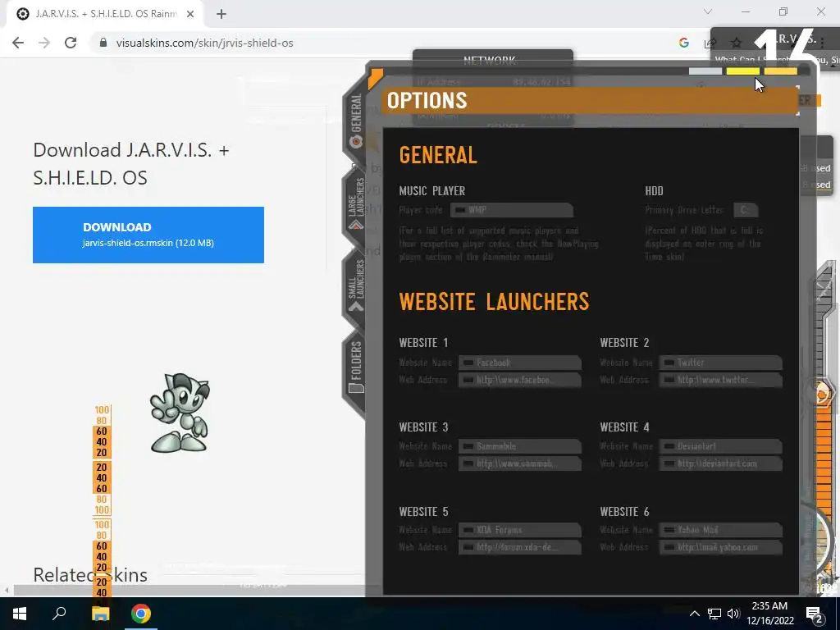The width and height of the screenshot is (840, 630).
Task: Edit the Primary Drive Letter field
Action: point(745,210)
